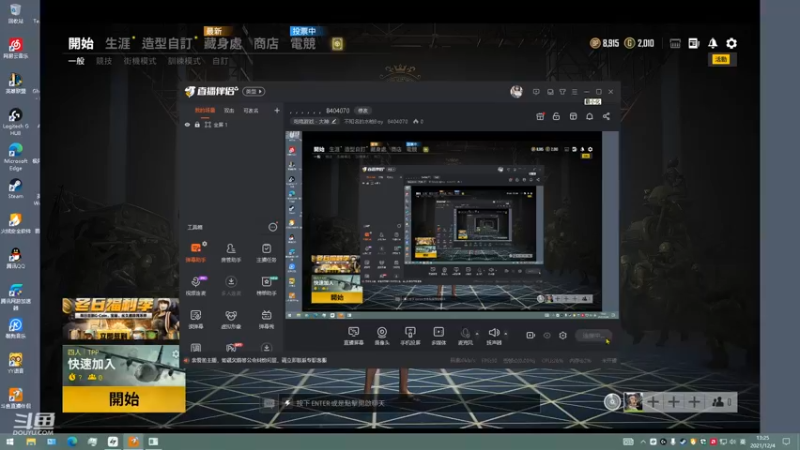The height and width of the screenshot is (450, 800).
Task: Open the 藏身處 tab in PUBG menu
Action: 223,43
